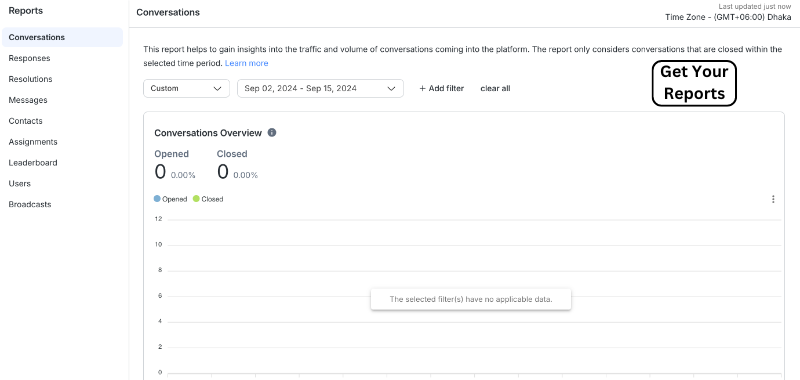This screenshot has width=800, height=380.
Task: Switch to the Messages report
Action: (x=28, y=100)
